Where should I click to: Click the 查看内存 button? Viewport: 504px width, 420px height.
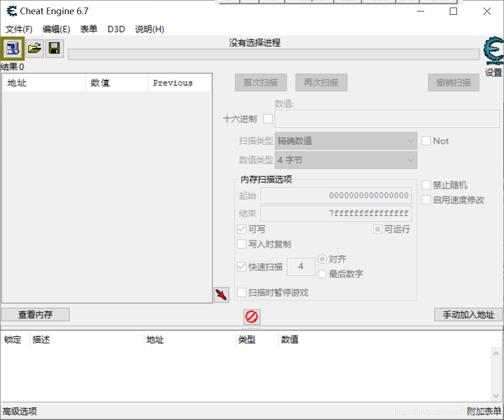(x=35, y=315)
